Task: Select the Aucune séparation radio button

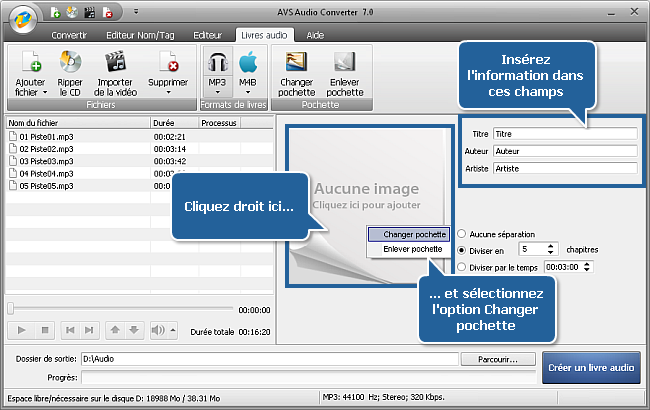Action: tap(461, 230)
